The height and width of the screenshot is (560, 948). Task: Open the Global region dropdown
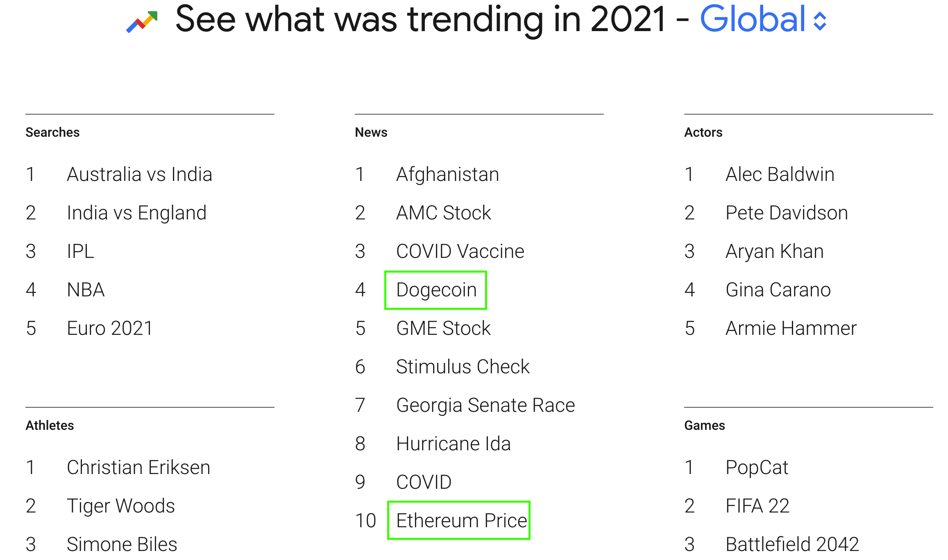coord(753,19)
